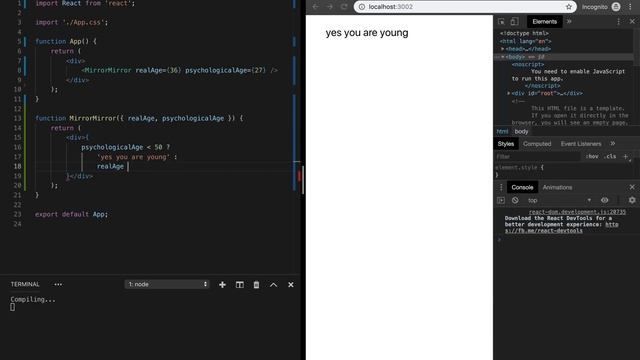The width and height of the screenshot is (640, 360).
Task: Select the TERMINAL panel tab
Action: [x=25, y=284]
